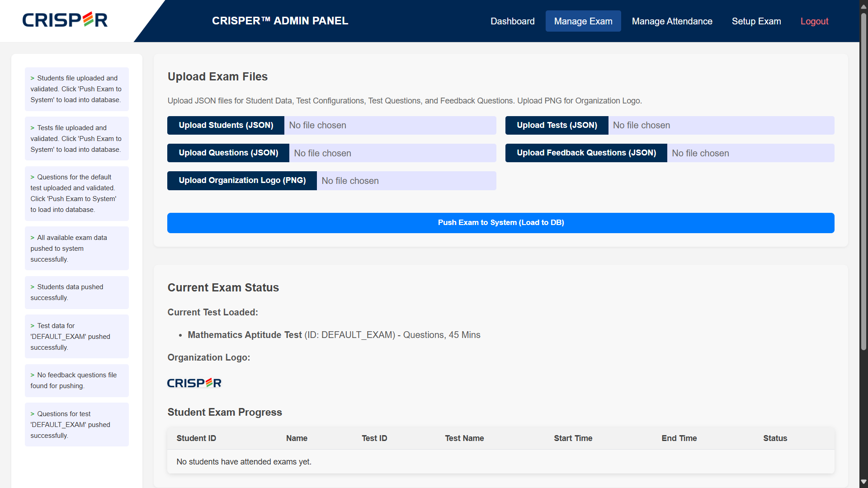Click 'No feedback questions file found' log entry
The image size is (868, 488).
coord(77,380)
